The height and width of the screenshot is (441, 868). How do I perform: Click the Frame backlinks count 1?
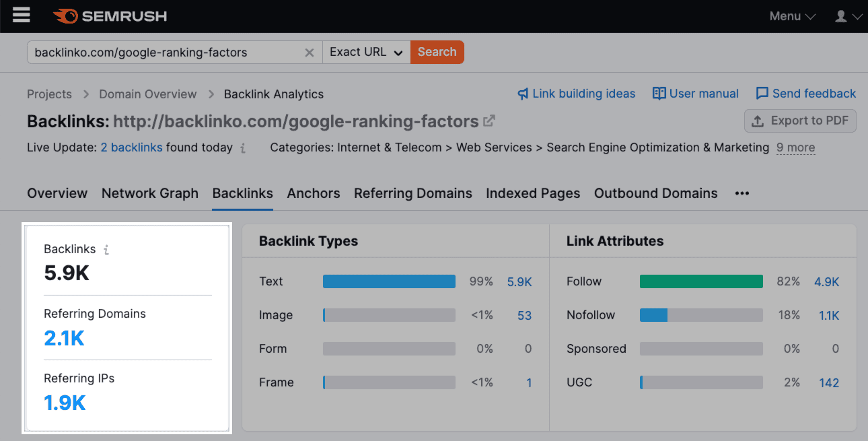click(x=529, y=383)
